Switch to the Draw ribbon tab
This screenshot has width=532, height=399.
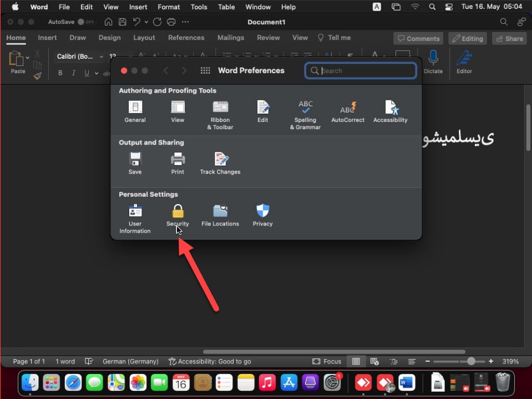tap(78, 38)
